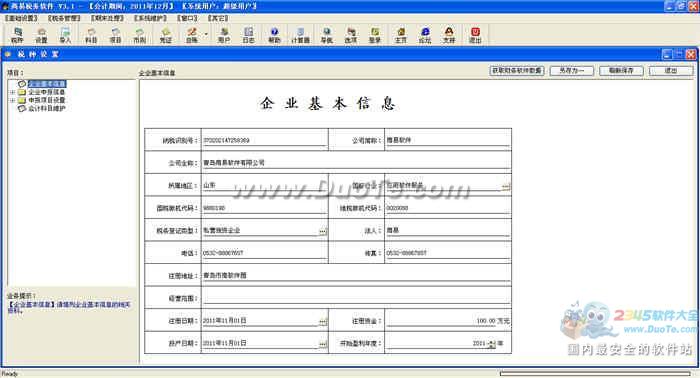The width and height of the screenshot is (700, 378).
Task: Launch the 计算器 calculator icon
Action: 300,35
